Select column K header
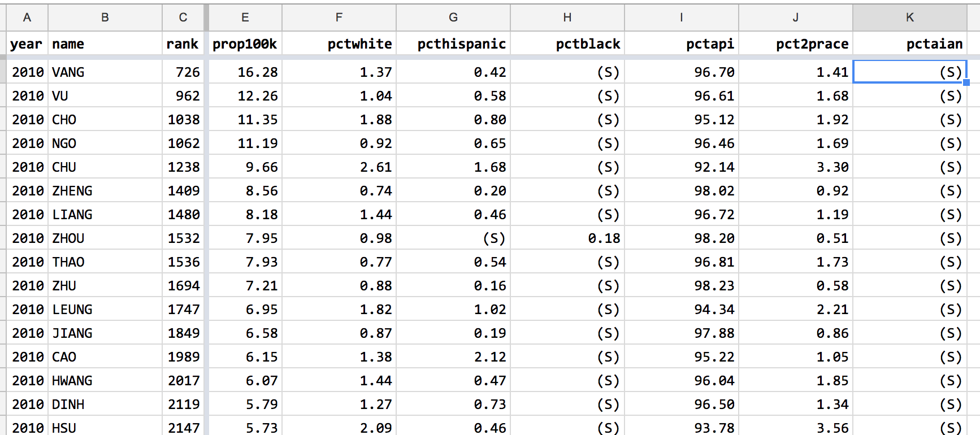Image resolution: width=980 pixels, height=435 pixels. (909, 18)
